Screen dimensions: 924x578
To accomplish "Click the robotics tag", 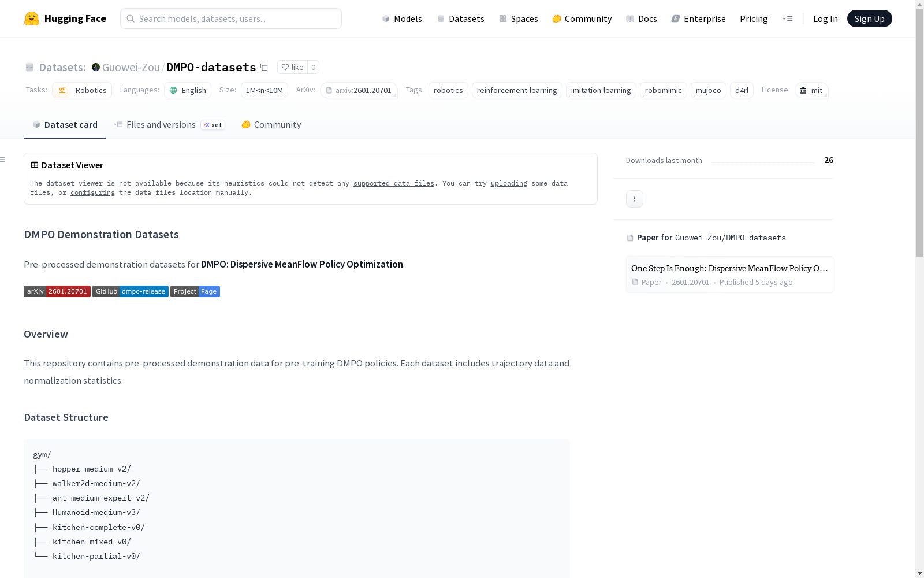I will click(448, 90).
